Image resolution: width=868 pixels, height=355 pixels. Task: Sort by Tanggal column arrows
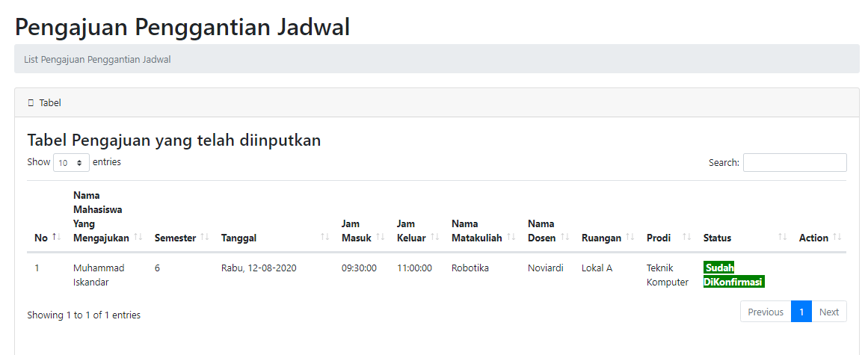[x=325, y=237]
